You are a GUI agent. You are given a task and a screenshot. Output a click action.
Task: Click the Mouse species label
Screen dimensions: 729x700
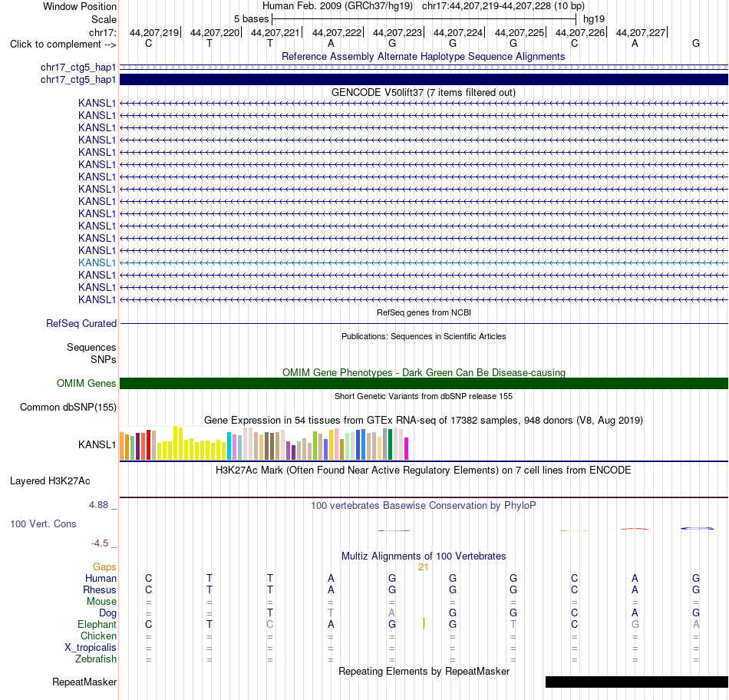pos(101,602)
